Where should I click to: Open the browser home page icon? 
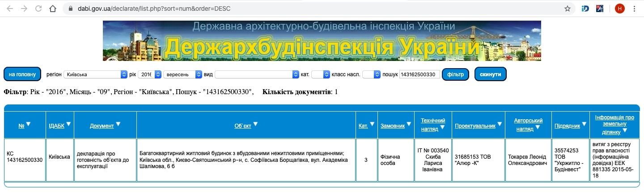[53, 9]
